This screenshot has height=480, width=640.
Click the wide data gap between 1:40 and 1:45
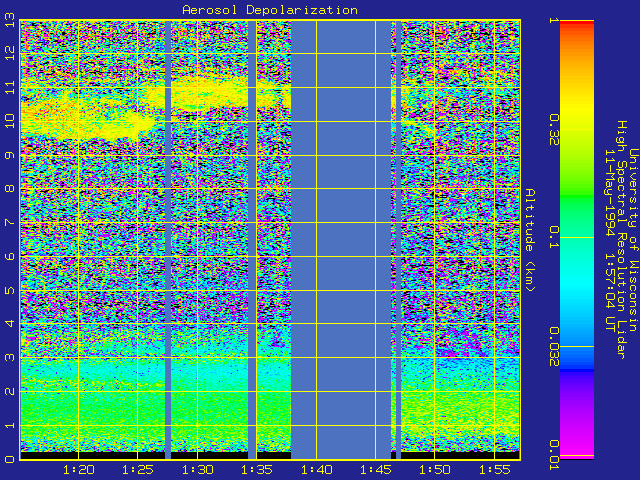click(341, 240)
